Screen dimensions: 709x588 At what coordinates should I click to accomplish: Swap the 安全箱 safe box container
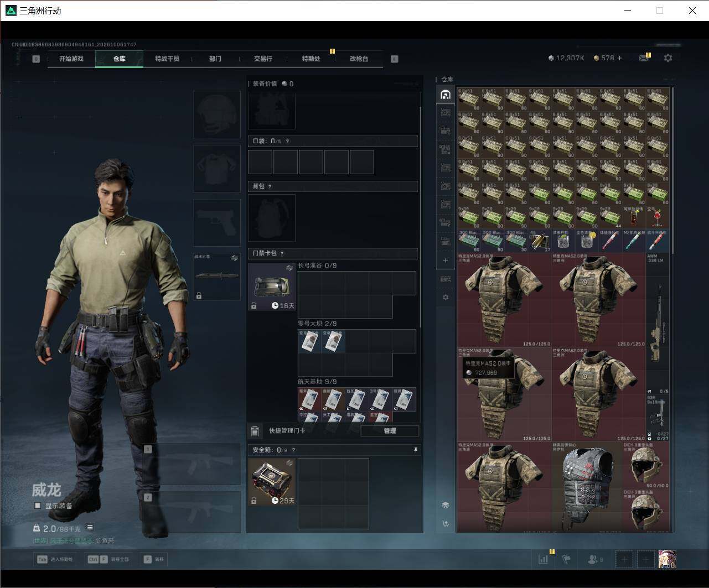coord(289,463)
